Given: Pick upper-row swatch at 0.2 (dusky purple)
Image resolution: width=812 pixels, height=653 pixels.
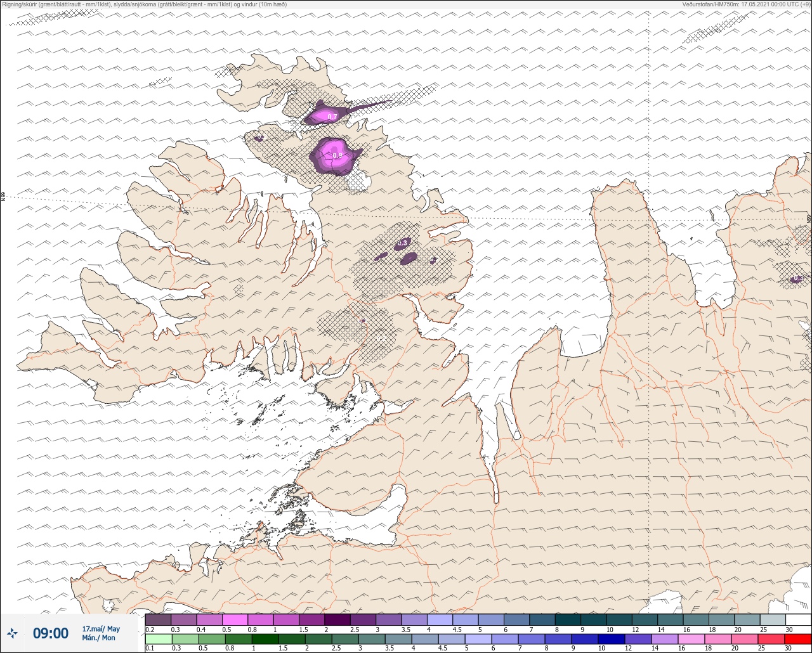Looking at the screenshot, I should (158, 620).
